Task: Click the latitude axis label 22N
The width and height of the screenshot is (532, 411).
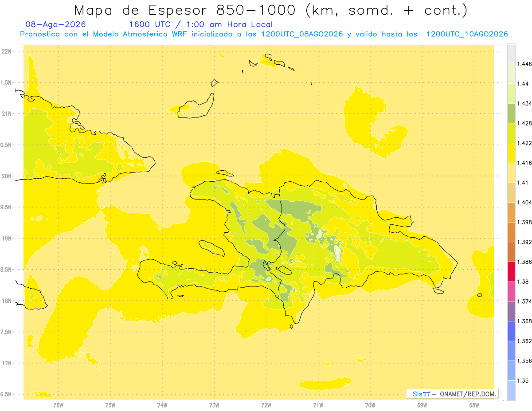Action: tap(8, 51)
